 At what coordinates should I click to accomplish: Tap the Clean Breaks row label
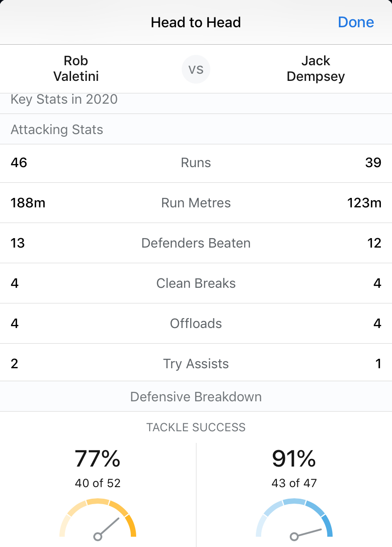click(196, 283)
